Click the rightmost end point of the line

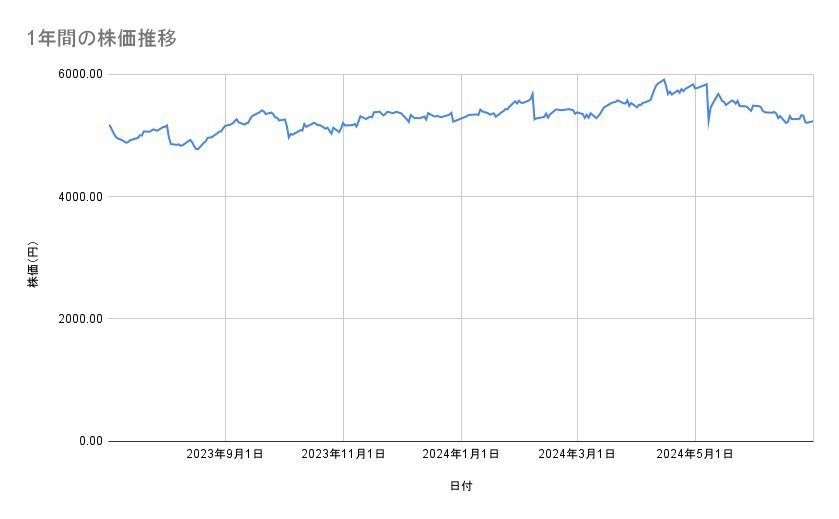[812, 121]
